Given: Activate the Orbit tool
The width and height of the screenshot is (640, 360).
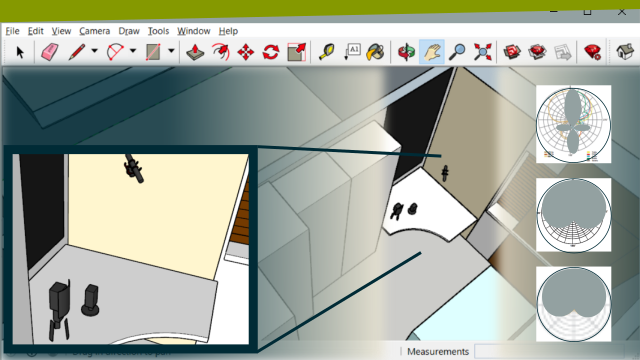Looking at the screenshot, I should tap(407, 52).
